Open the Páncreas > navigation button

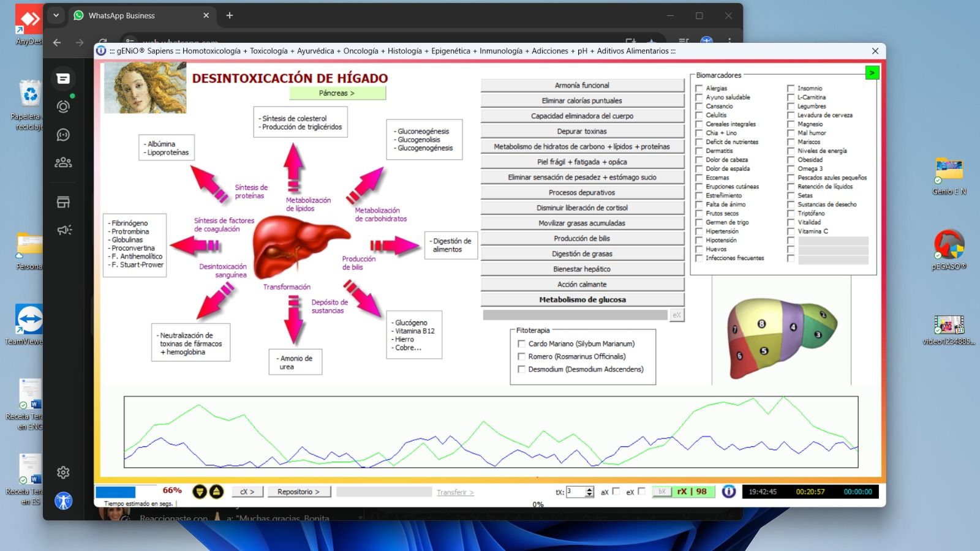[x=337, y=93]
